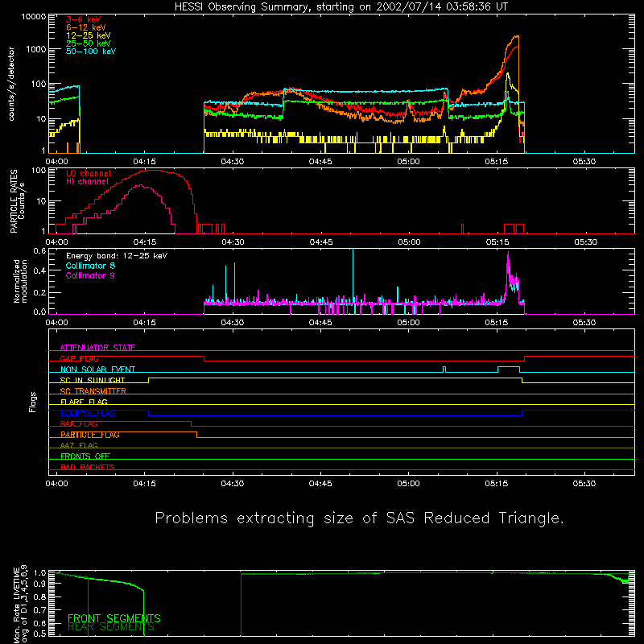The image size is (644, 644).
Task: Click the NON SOLAR EVENT flag label
Action: pyautogui.click(x=97, y=369)
